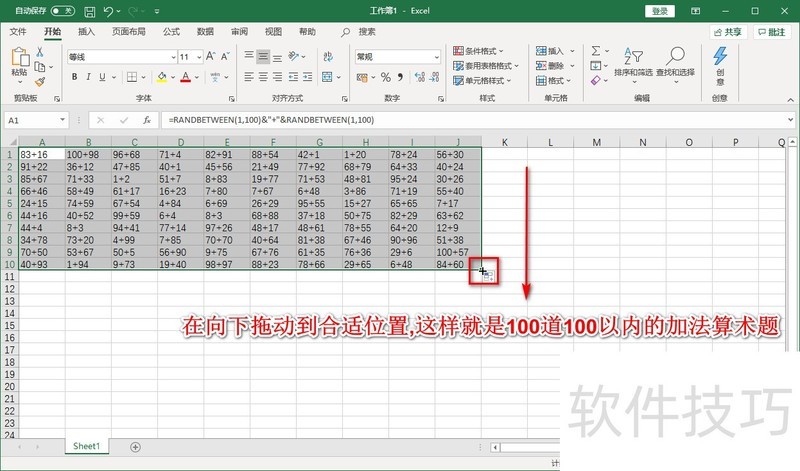Click the Select All corner triangle
The width and height of the screenshot is (800, 471).
(x=11, y=141)
